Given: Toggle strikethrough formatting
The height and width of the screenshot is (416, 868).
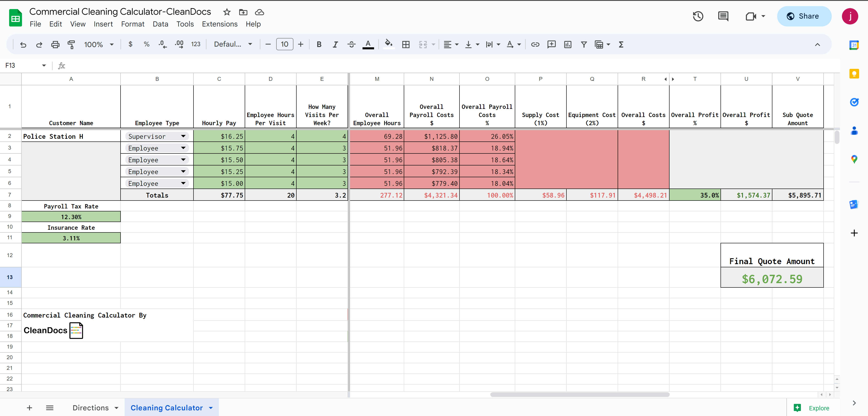Looking at the screenshot, I should pos(351,44).
